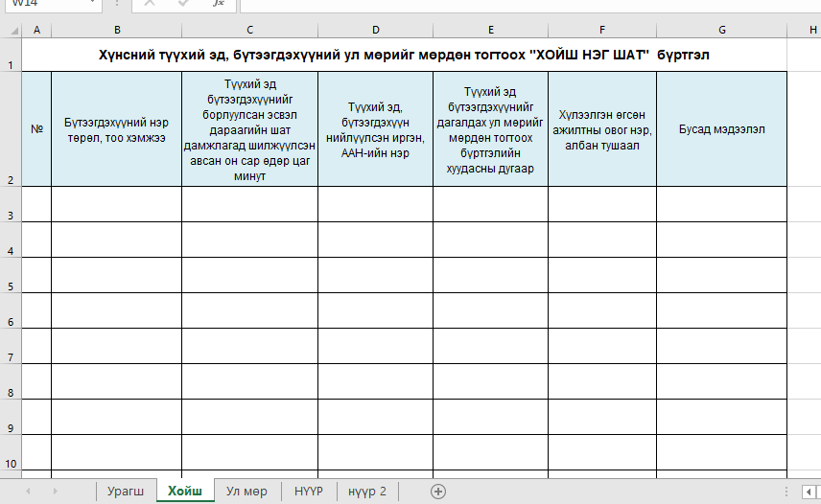Switch to the Ул мөр sheet tab

[246, 492]
